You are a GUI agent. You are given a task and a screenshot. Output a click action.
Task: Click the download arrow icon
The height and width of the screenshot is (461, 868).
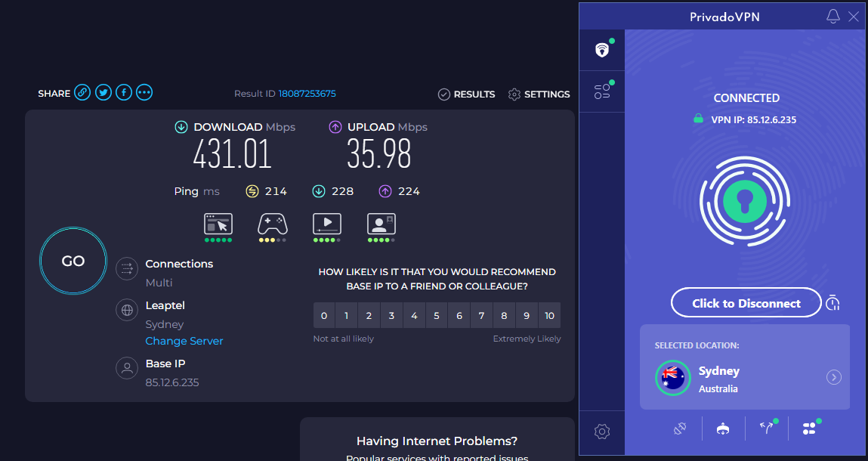[181, 127]
